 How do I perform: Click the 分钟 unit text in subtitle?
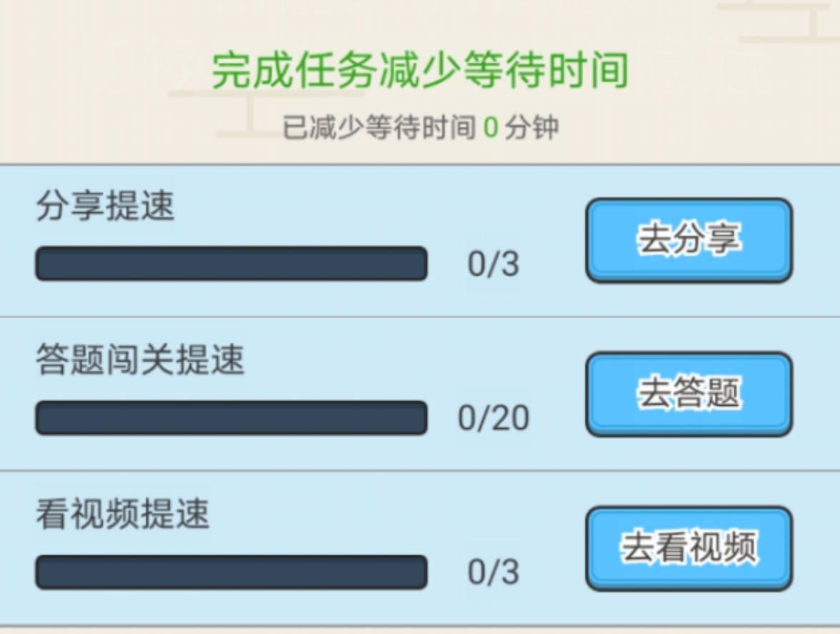tap(531, 129)
